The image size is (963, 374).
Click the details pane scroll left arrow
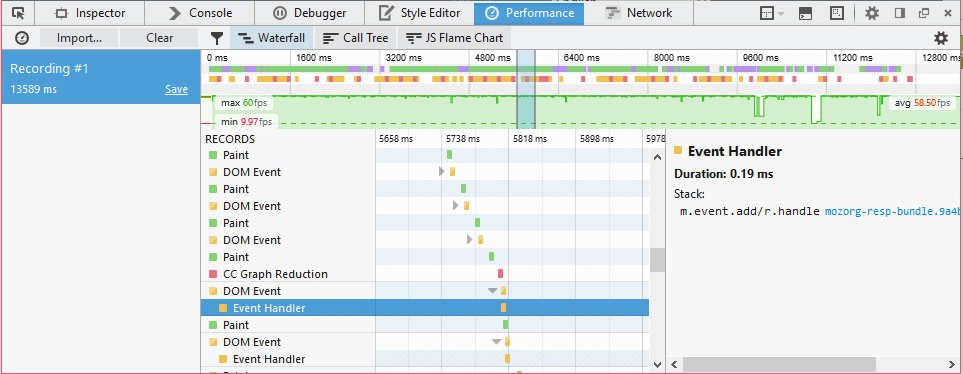(x=674, y=364)
